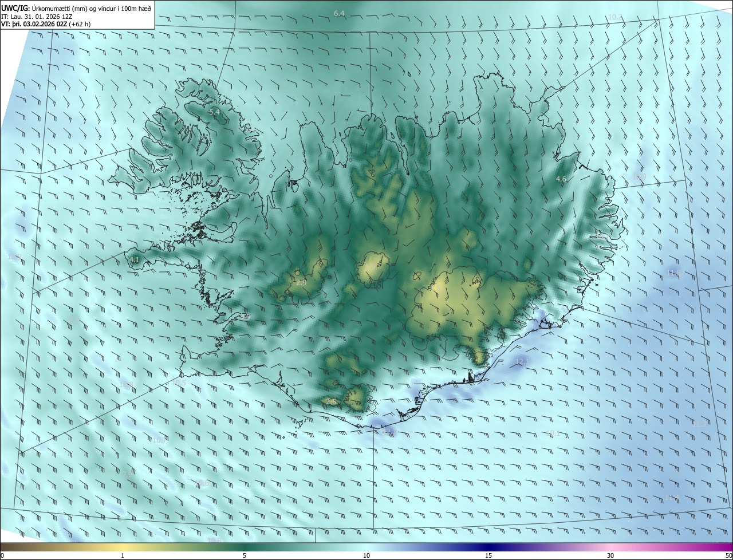
Task: Click the colorbar tick label 30
Action: coord(610,555)
